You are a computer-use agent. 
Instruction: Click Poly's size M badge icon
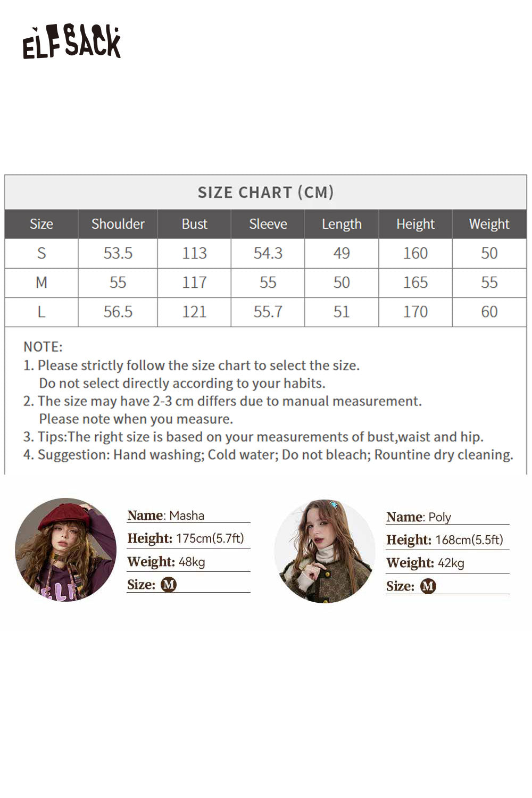[428, 586]
